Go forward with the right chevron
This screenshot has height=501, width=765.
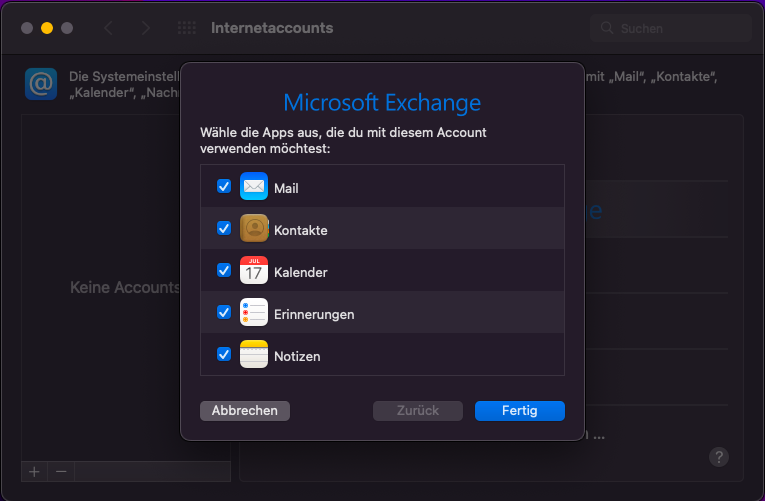(145, 28)
